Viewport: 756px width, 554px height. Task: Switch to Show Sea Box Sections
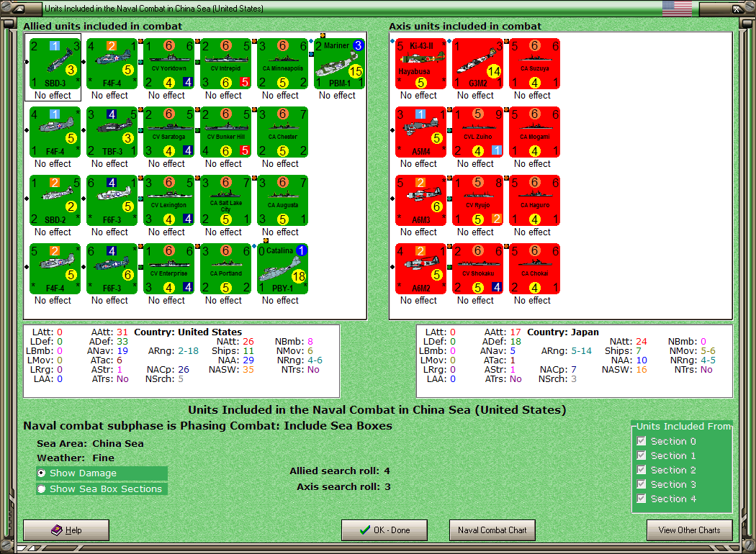pos(102,489)
